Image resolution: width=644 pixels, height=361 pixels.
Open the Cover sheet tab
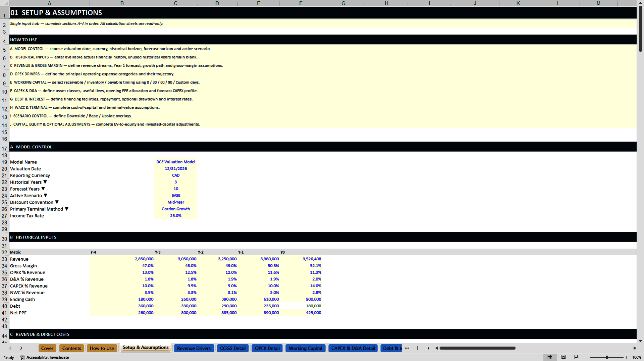click(x=47, y=348)
